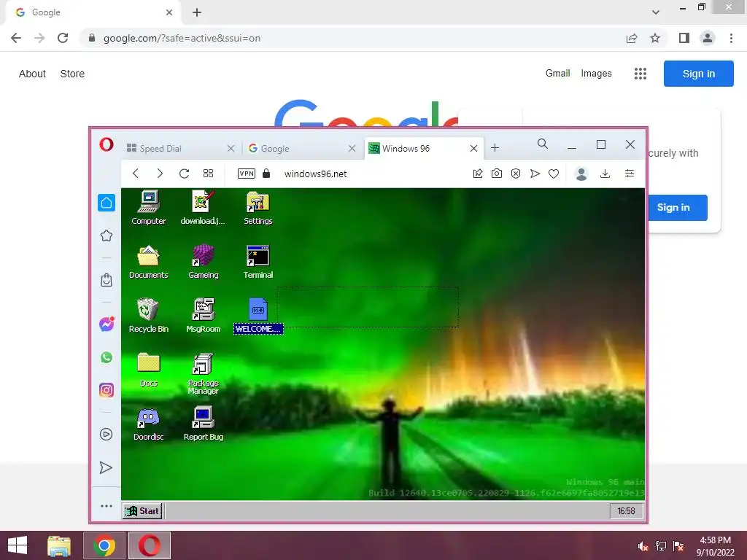Open File Explorer from Windows taskbar
747x560 pixels.
coord(59,545)
